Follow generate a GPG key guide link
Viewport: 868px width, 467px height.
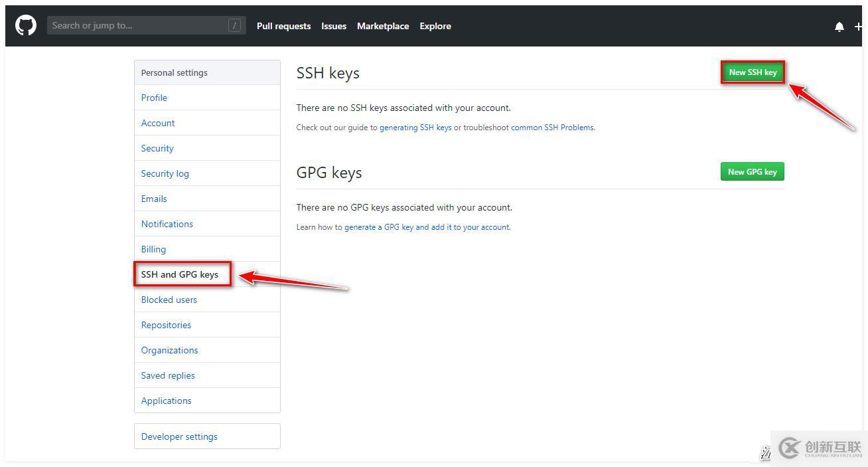pos(427,227)
